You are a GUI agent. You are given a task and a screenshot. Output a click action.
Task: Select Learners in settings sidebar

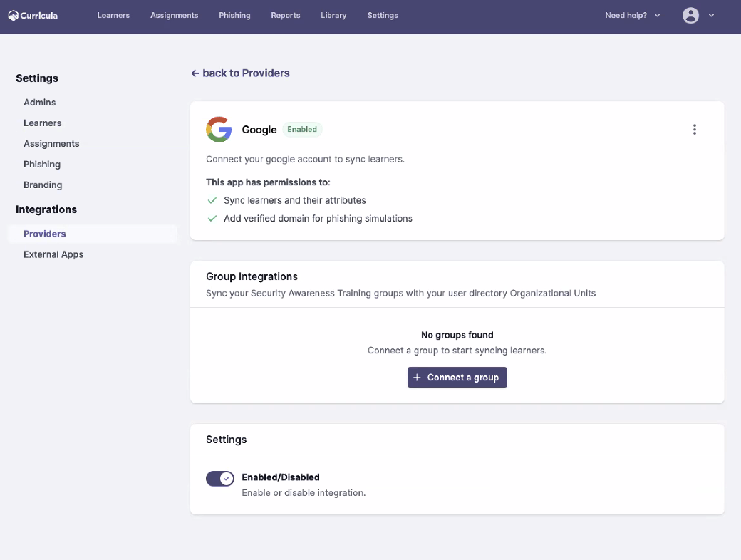coord(43,123)
